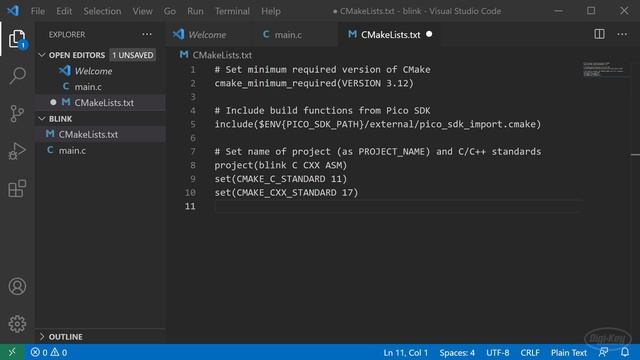Click the EXPLORER panel title

tap(67, 35)
